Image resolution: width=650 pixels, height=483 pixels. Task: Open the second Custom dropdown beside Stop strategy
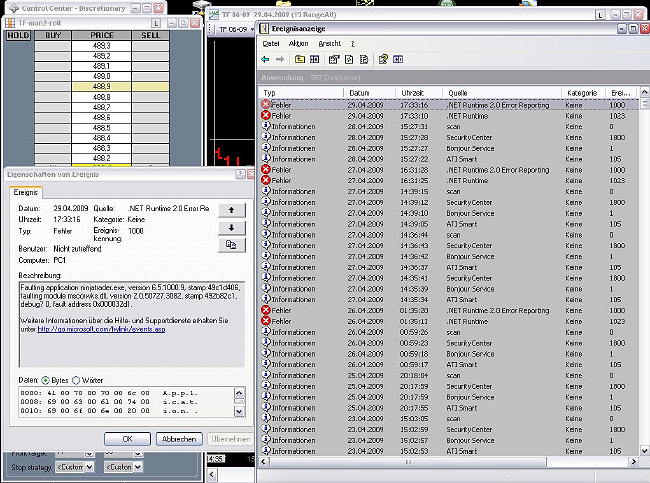click(x=138, y=467)
